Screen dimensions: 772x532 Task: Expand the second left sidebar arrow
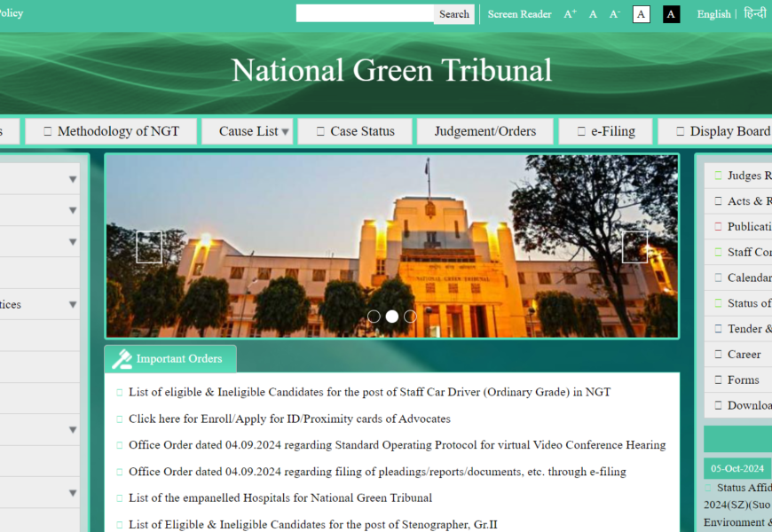pos(73,210)
